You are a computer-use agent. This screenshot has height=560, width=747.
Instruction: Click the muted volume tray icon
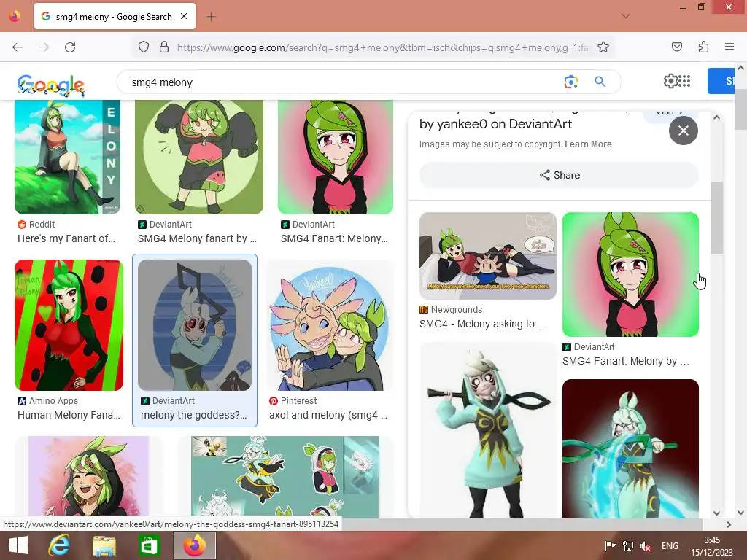[x=646, y=546]
